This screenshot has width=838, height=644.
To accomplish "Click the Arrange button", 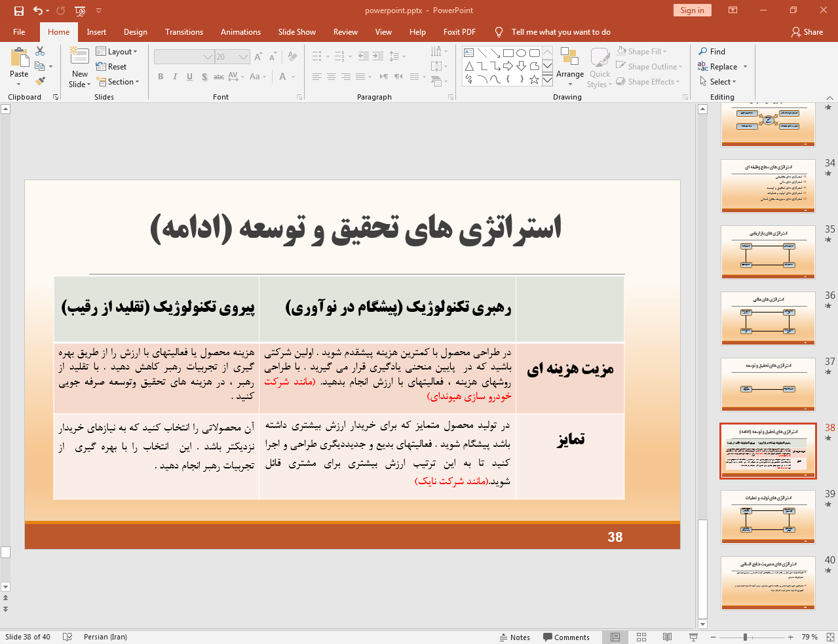I will [x=570, y=66].
